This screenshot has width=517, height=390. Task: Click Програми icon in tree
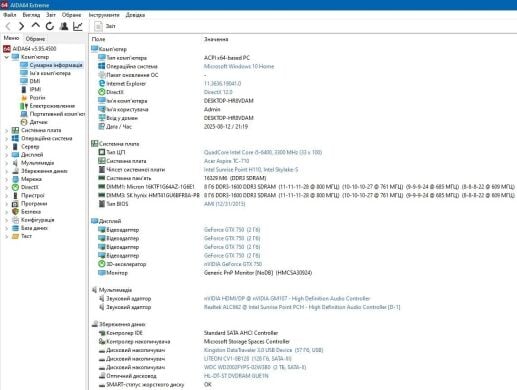[x=15, y=204]
